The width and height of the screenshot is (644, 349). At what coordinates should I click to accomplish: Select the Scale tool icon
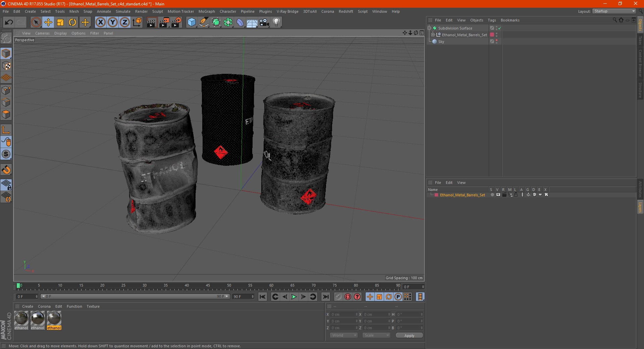click(60, 22)
